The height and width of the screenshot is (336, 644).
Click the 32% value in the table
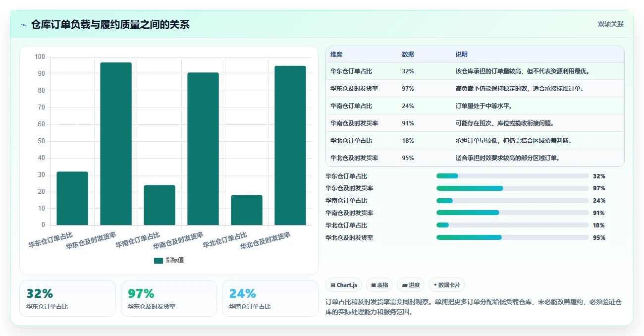(x=408, y=71)
